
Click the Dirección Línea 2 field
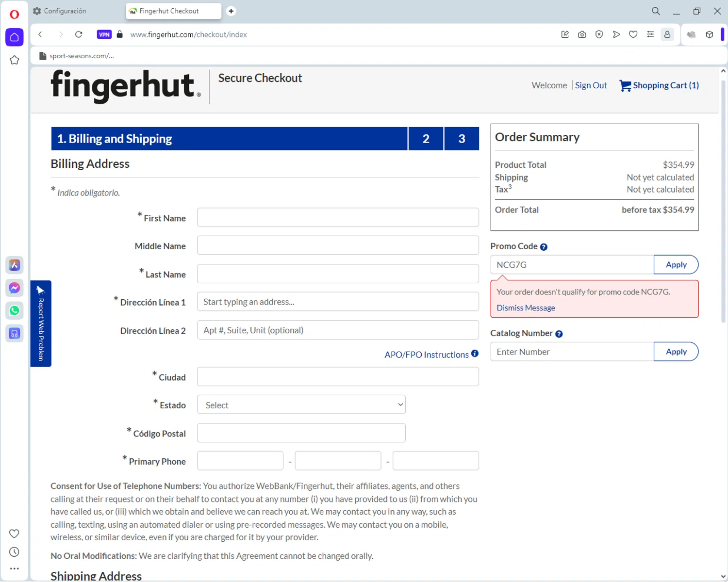coord(338,330)
